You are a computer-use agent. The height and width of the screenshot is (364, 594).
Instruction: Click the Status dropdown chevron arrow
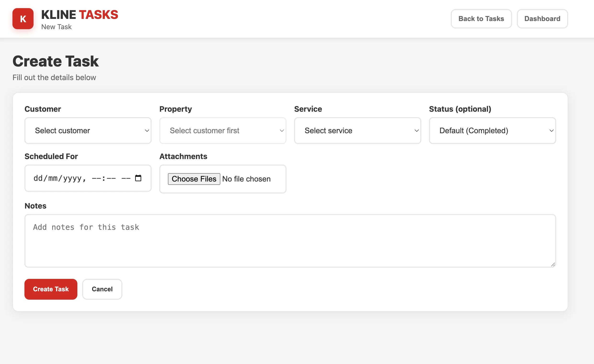551,131
